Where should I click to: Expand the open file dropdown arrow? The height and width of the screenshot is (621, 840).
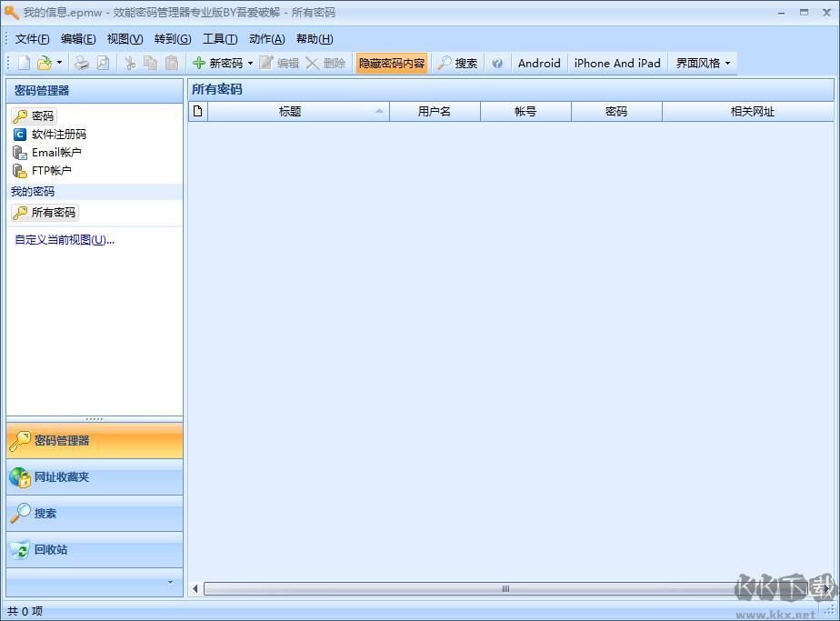point(60,62)
